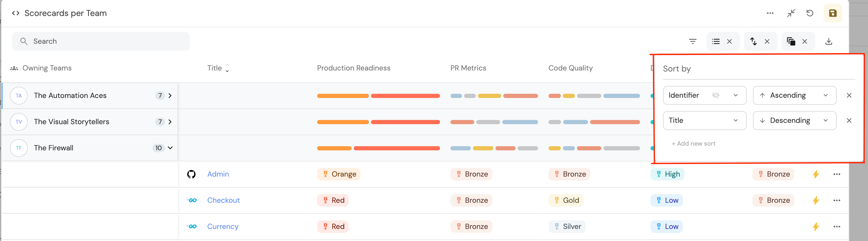Expand The Automation Aces team group
This screenshot has width=868, height=241.
(170, 96)
